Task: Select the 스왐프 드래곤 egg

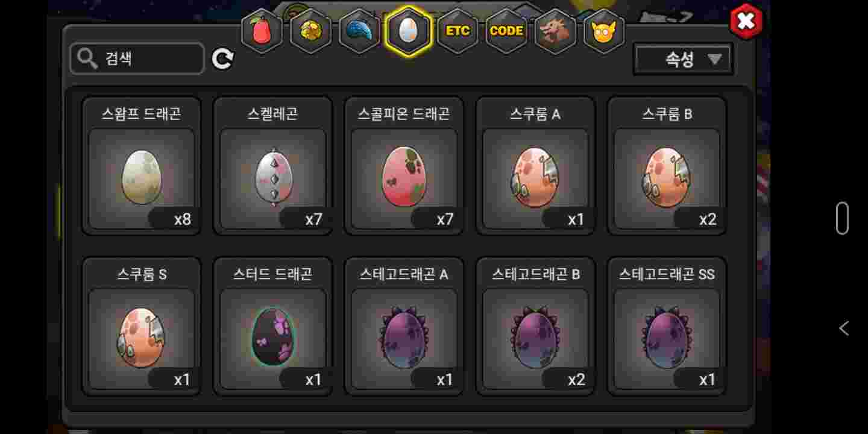Action: point(142,166)
